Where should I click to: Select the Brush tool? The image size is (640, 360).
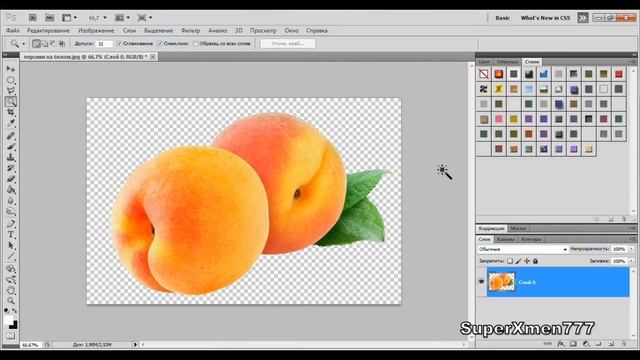click(11, 147)
